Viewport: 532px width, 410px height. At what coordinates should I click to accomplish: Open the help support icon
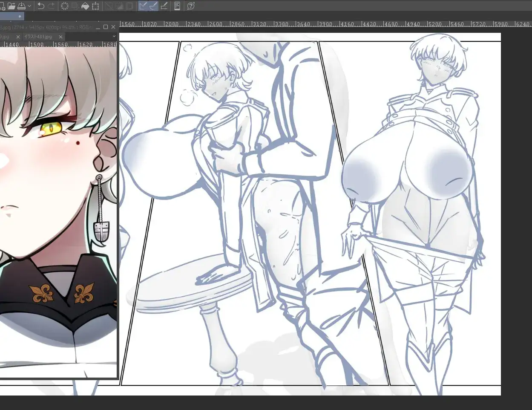pos(191,6)
